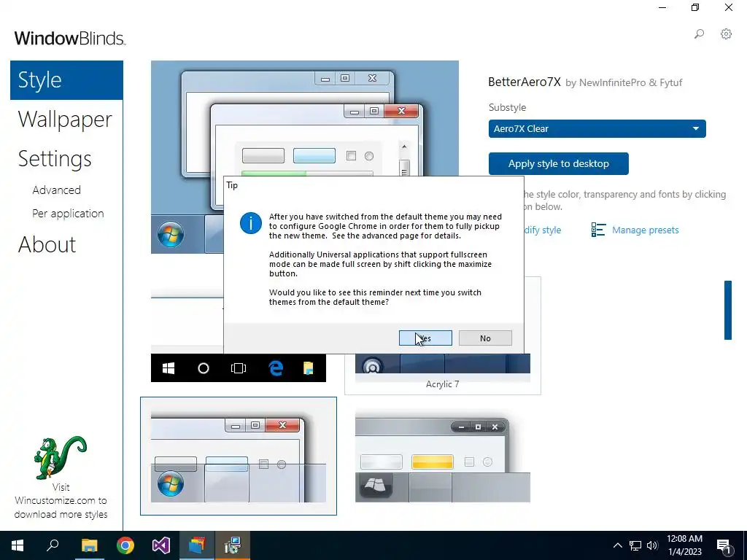The image size is (747, 560).
Task: Launch File Explorer from taskbar
Action: click(x=89, y=545)
